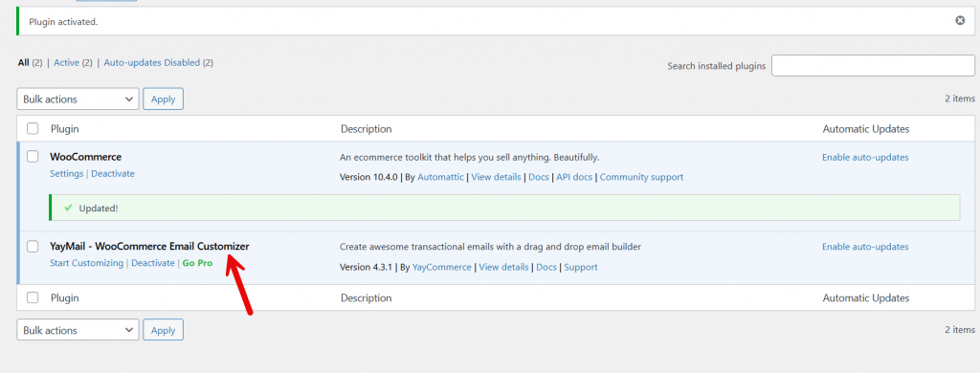The width and height of the screenshot is (980, 373).
Task: Check the WooCommerce plugin checkbox
Action: (x=33, y=157)
